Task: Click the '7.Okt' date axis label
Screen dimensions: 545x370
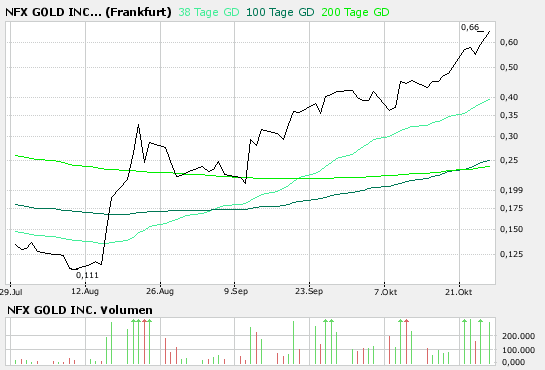Action: [385, 292]
